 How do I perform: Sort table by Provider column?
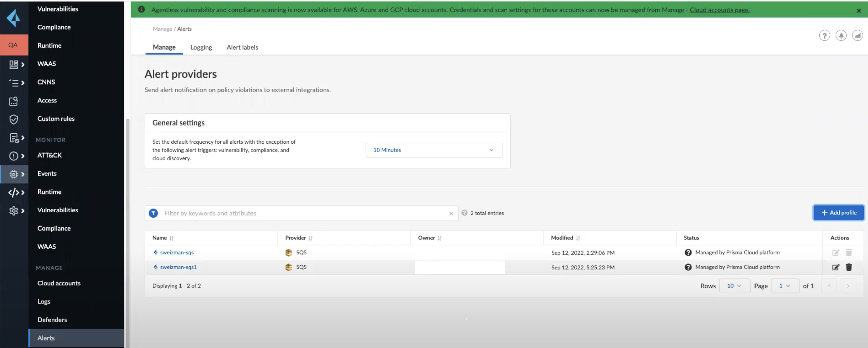(311, 238)
